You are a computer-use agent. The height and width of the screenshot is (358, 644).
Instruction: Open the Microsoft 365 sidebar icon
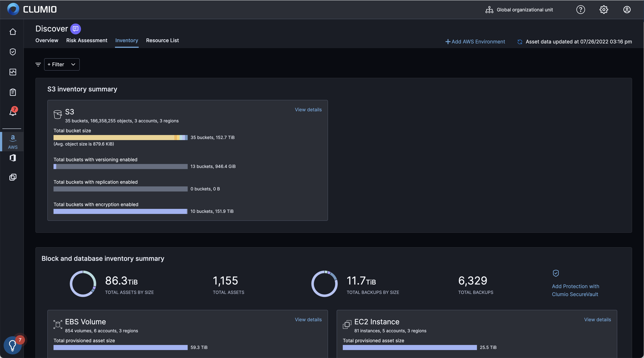pos(13,158)
